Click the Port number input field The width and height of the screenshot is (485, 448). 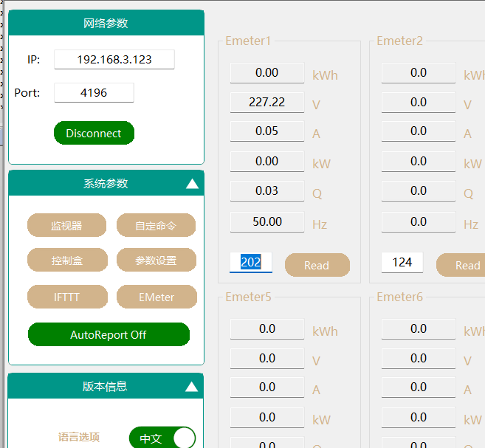click(94, 93)
